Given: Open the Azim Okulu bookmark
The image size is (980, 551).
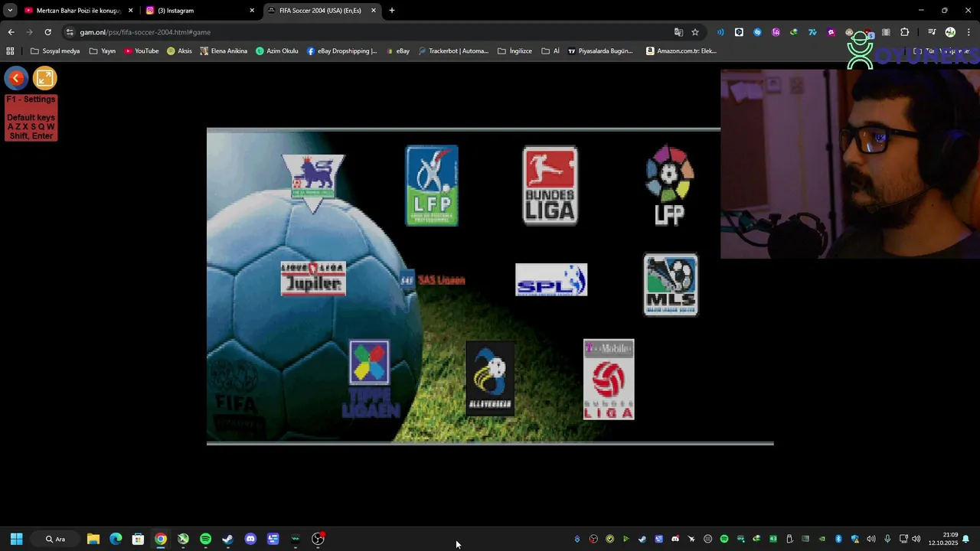Looking at the screenshot, I should 277,51.
